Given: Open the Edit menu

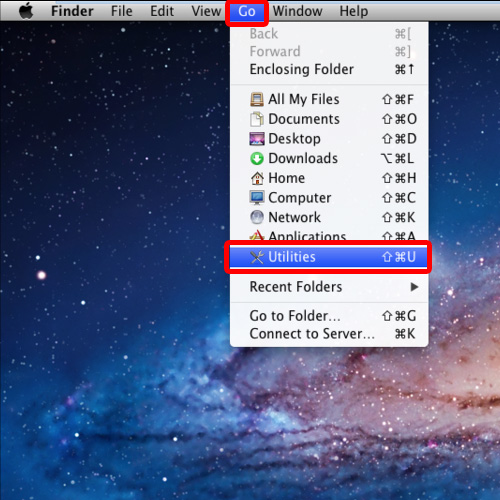Looking at the screenshot, I should [x=162, y=11].
